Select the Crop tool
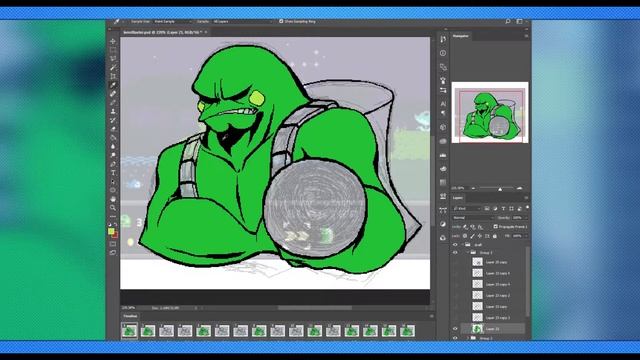Viewport: 640px width, 360px height. 113,76
